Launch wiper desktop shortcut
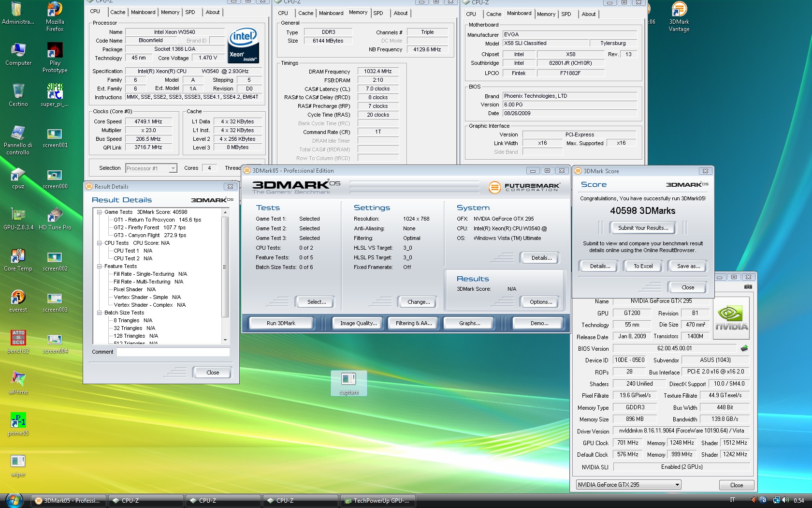Image resolution: width=812 pixels, height=508 pixels. point(18,465)
